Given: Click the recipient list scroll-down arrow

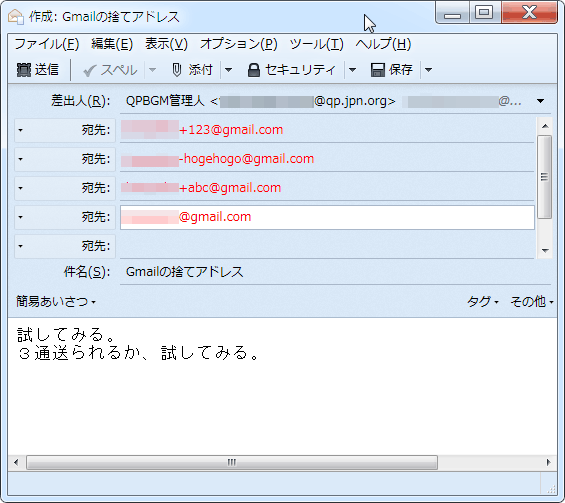Looking at the screenshot, I should click(x=545, y=250).
